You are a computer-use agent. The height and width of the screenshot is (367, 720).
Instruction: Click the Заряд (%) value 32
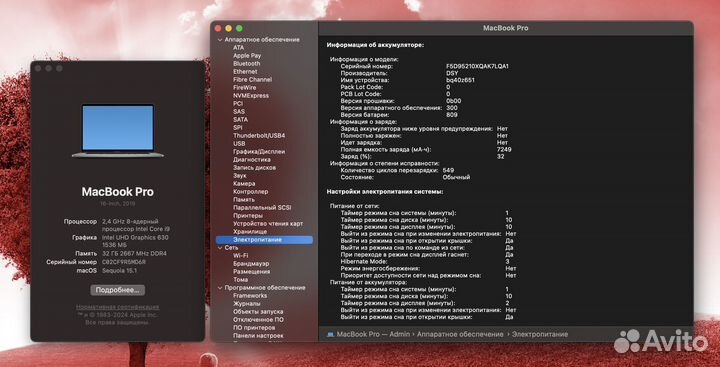[x=501, y=157]
